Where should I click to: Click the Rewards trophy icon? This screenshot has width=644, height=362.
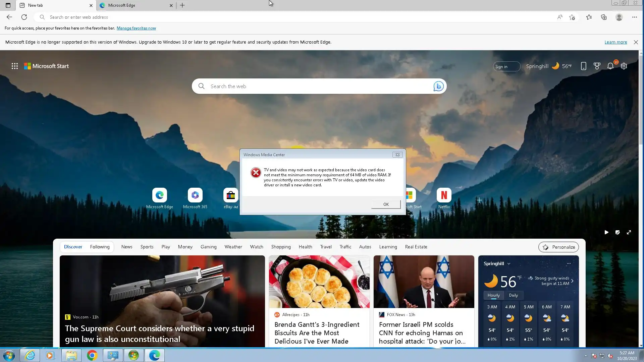point(597,66)
